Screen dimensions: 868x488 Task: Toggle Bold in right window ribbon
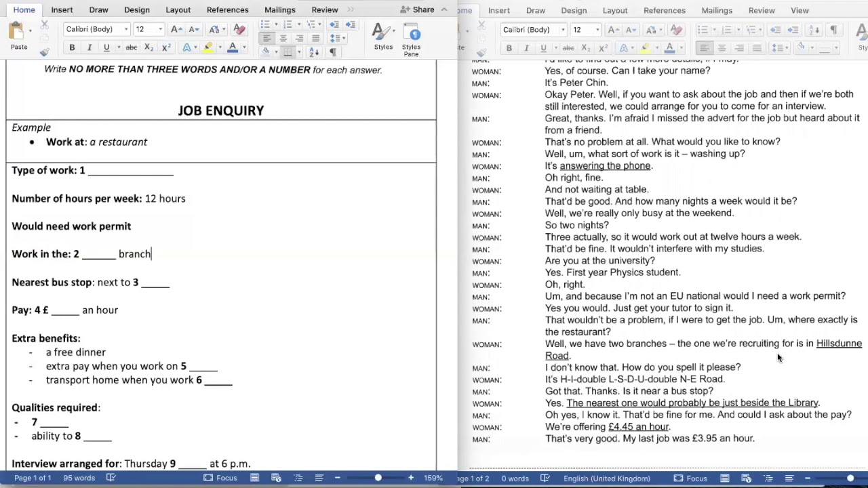[509, 48]
